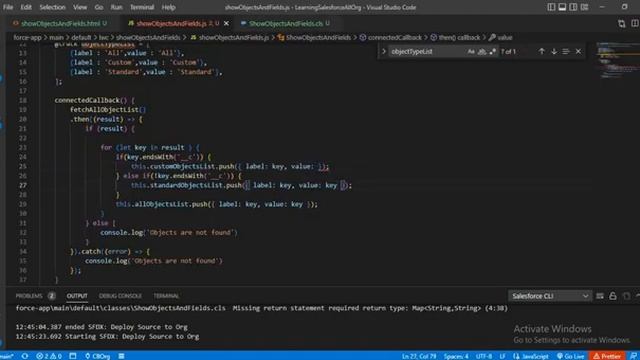This screenshot has width=640, height=360.
Task: Click the Ln 27, Col 79 indicator
Action: coord(419,356)
